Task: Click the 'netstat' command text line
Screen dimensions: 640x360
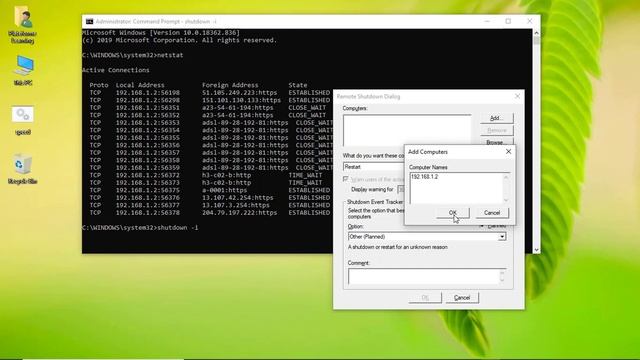Action: pyautogui.click(x=133, y=55)
